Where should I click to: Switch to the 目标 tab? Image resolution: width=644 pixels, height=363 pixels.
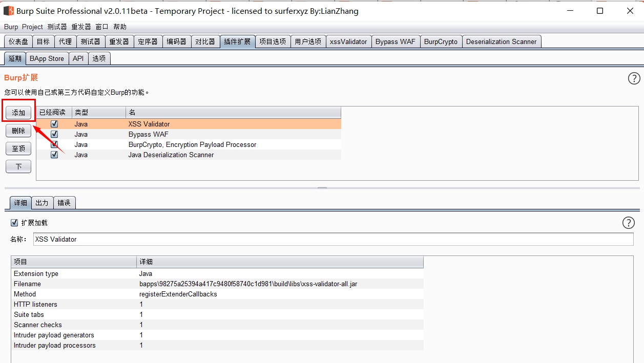[44, 41]
